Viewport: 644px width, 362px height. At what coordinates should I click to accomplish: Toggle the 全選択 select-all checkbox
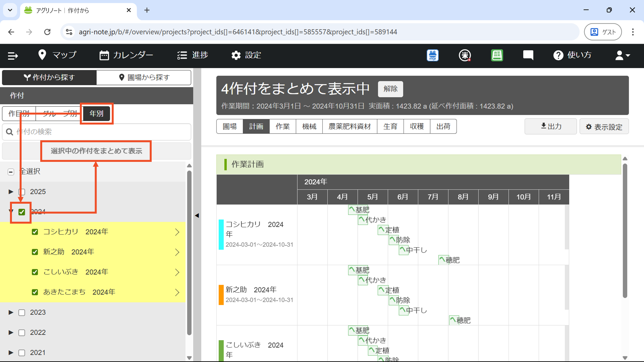pyautogui.click(x=11, y=172)
